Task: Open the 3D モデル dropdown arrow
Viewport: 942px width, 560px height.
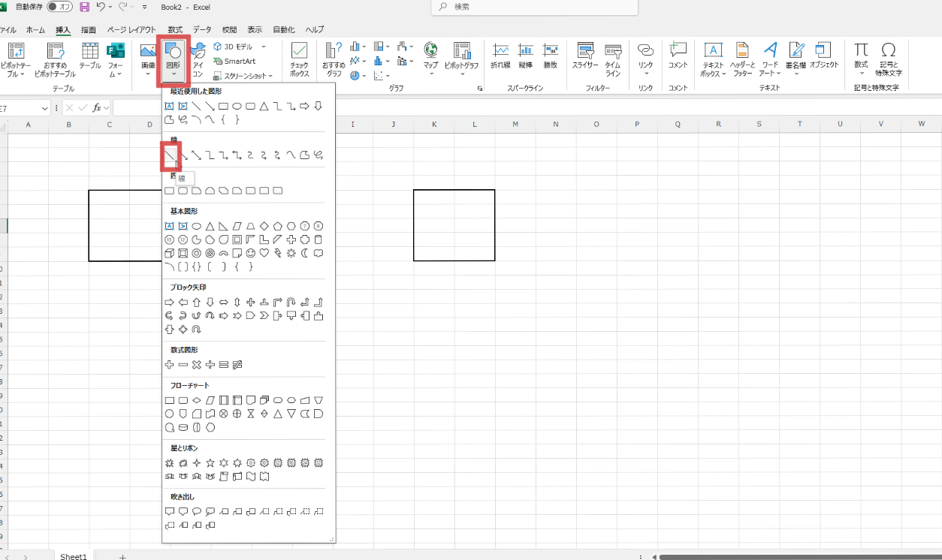Action: click(x=264, y=47)
